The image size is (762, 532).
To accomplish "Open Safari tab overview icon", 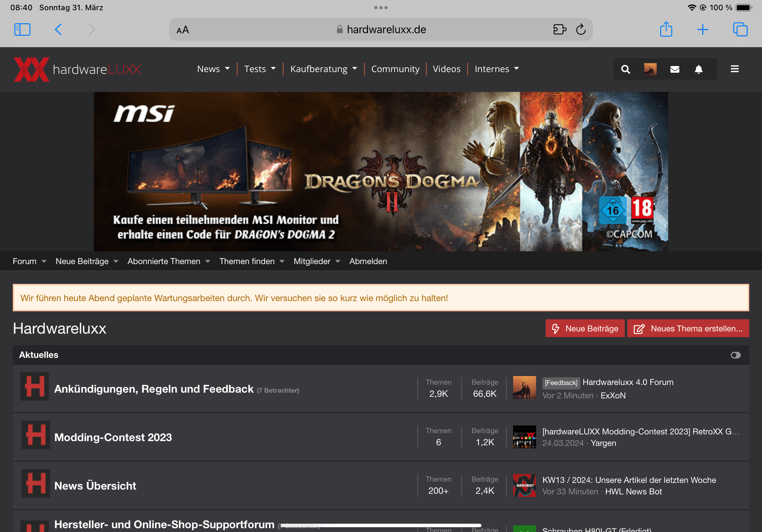I will 740,30.
